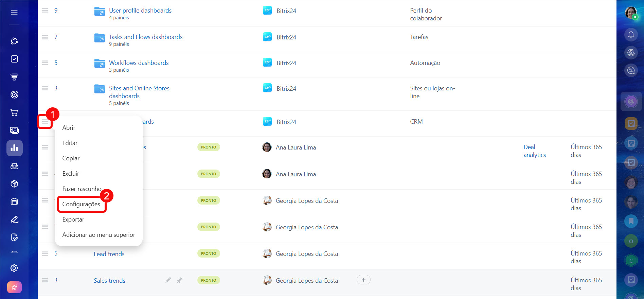
Task: Select Configurações in the context menu
Action: click(81, 204)
